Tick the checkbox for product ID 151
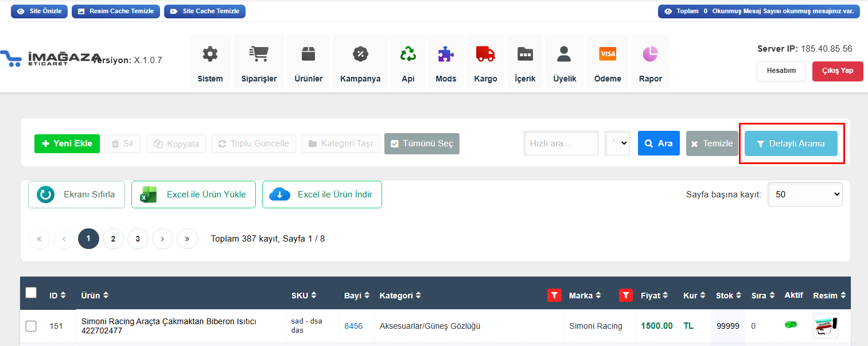 [x=31, y=326]
